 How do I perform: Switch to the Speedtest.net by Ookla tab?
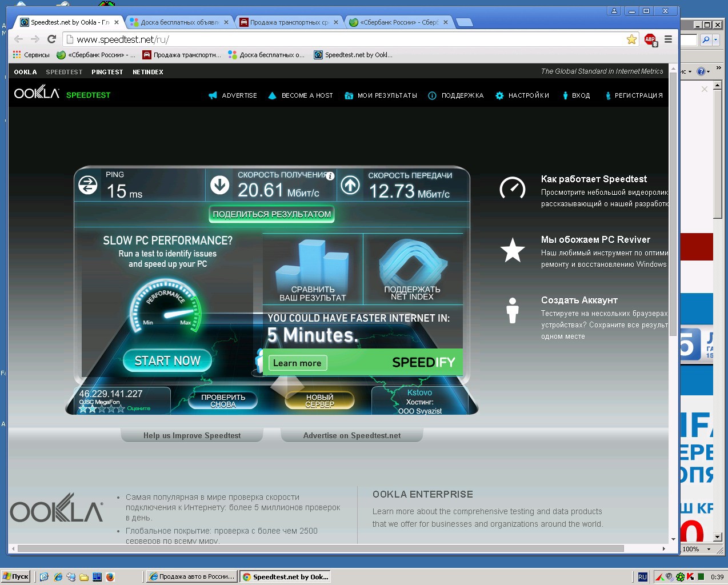pos(68,22)
